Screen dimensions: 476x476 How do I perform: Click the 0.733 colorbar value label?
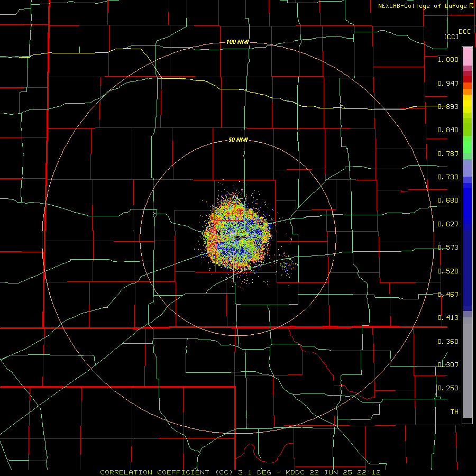point(448,177)
